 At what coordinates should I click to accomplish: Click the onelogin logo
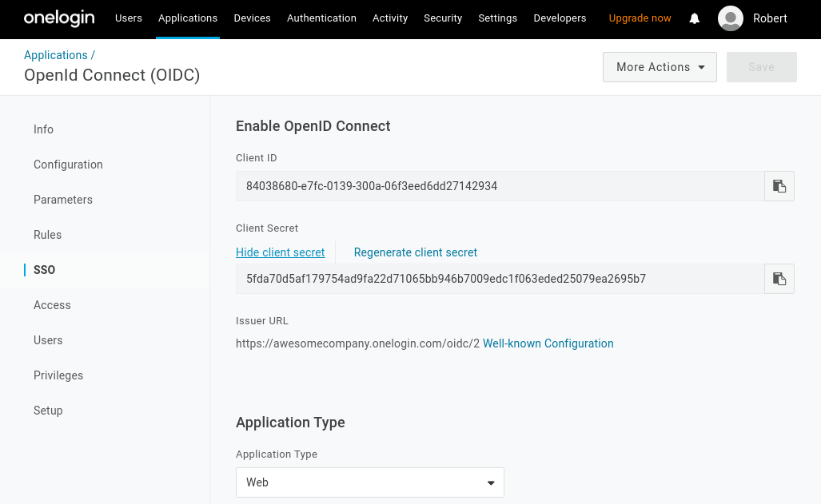point(58,18)
